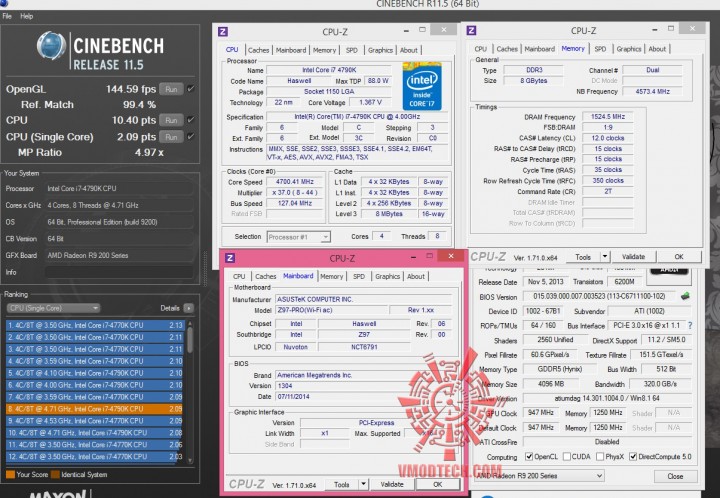Switch to About tab in the CPU window

pos(409,50)
